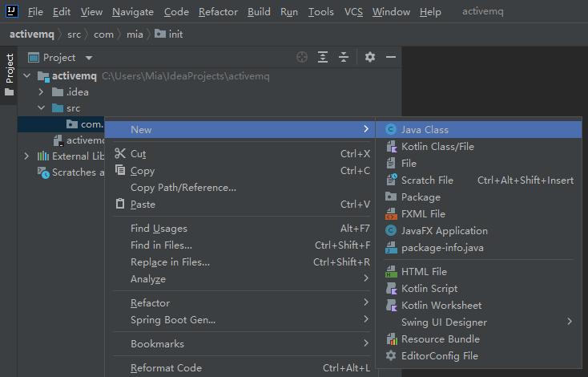The width and height of the screenshot is (588, 377).
Task: Open the Refactor submenu in context menu
Action: pos(241,302)
